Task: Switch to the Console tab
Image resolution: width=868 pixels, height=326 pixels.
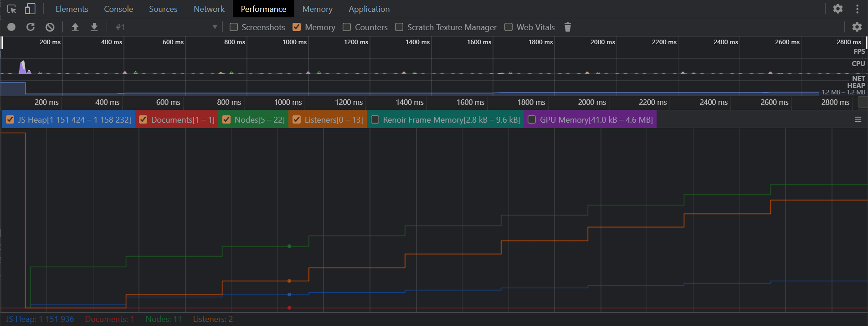Action: click(118, 9)
